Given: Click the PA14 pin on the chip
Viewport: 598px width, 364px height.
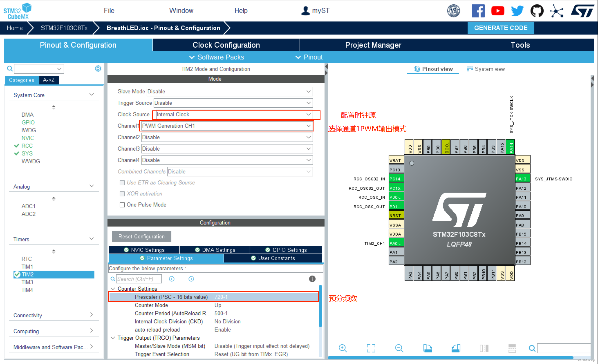Looking at the screenshot, I should point(510,147).
